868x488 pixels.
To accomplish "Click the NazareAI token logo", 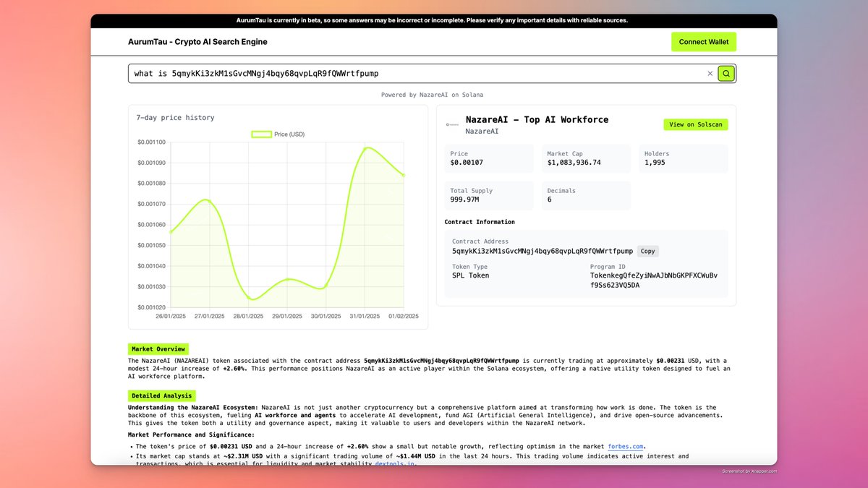I will 452,124.
